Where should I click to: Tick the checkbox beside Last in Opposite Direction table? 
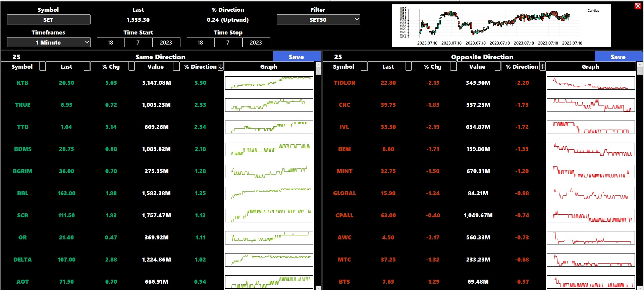409,66
